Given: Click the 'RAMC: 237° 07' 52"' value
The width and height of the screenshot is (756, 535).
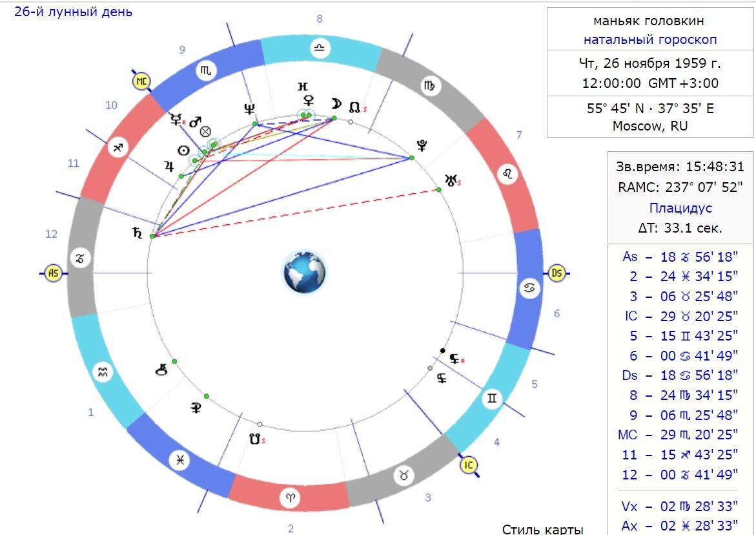Looking at the screenshot, I should [x=680, y=187].
